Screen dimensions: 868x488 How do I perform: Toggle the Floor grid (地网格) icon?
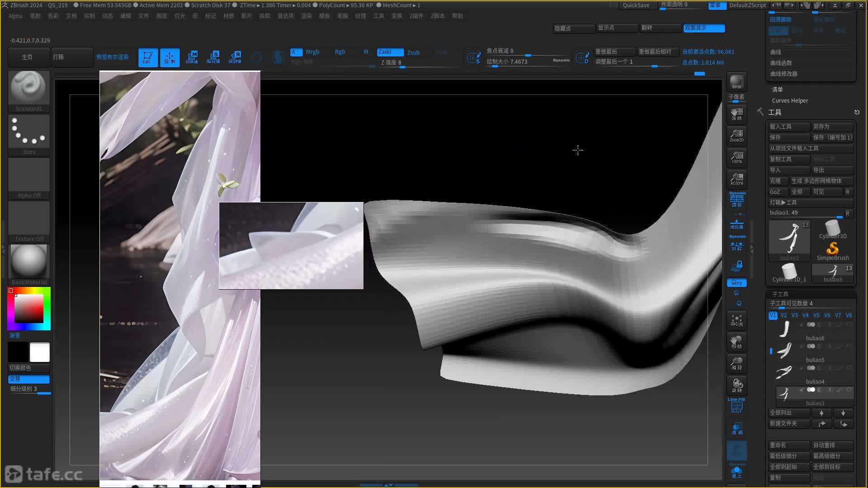point(736,223)
